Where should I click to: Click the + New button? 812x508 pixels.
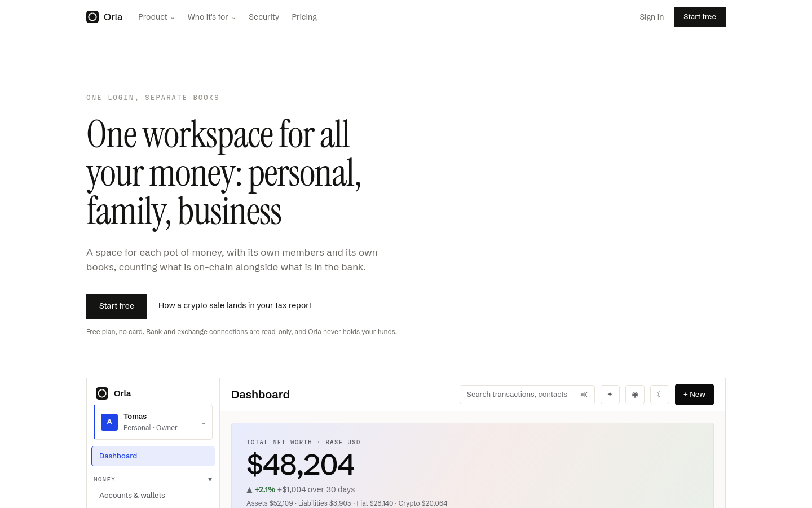pos(694,395)
